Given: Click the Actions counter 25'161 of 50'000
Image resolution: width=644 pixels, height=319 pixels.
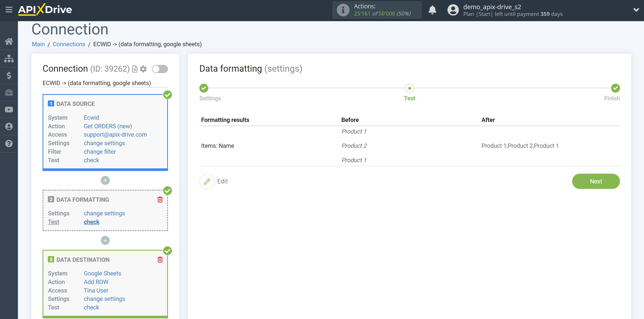Looking at the screenshot, I should click(382, 14).
